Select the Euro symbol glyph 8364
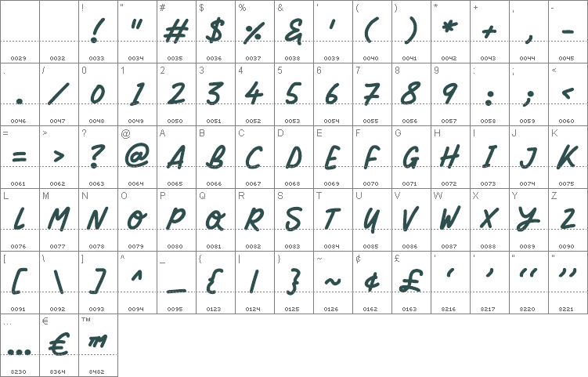 59,345
